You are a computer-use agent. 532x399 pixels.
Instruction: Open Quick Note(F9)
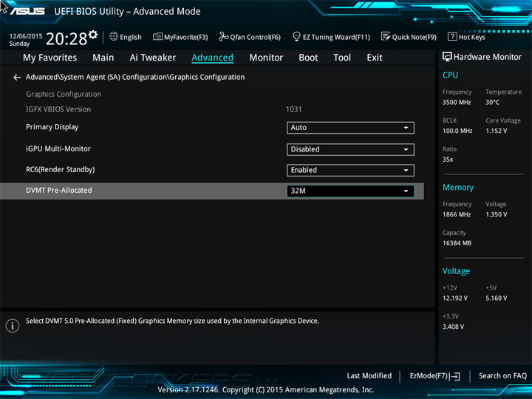pos(409,37)
